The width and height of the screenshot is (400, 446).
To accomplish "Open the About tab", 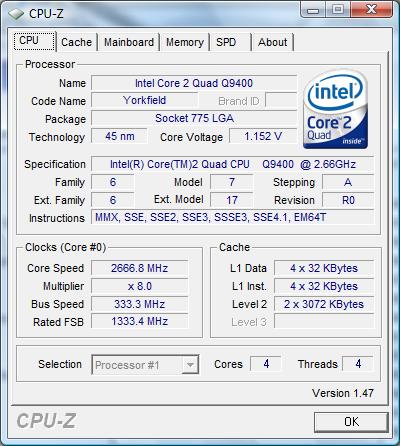I will [272, 42].
